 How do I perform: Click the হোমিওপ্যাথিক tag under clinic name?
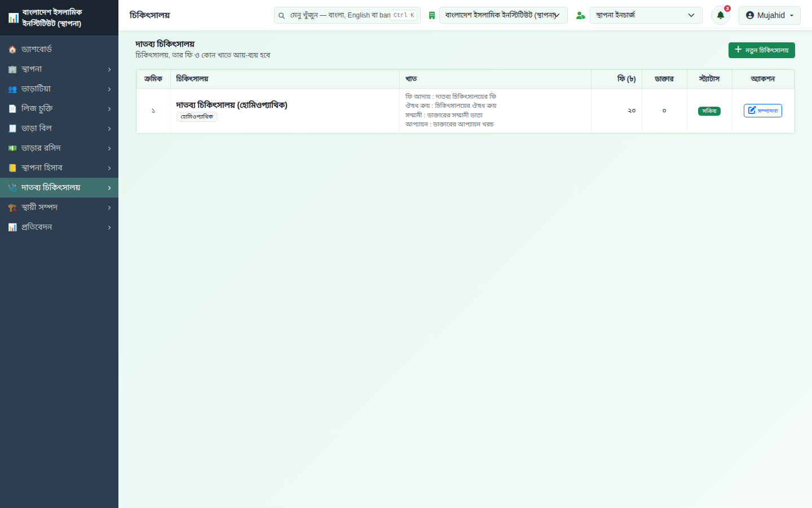197,117
